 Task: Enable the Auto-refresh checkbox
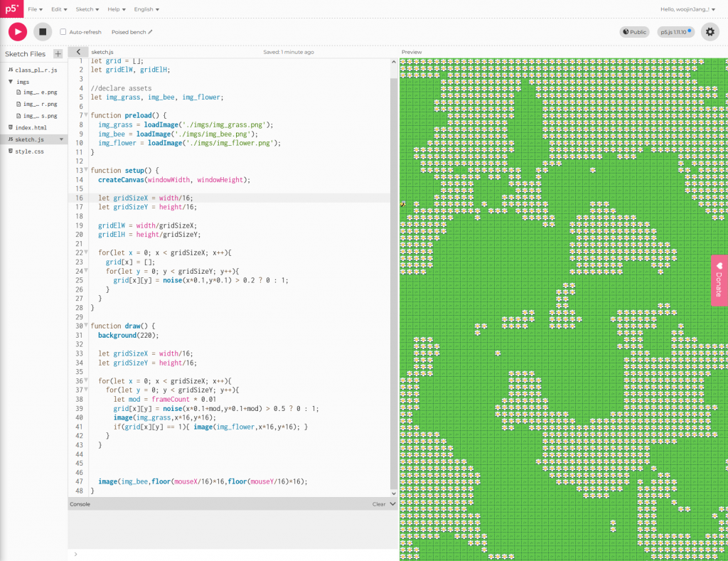(63, 32)
